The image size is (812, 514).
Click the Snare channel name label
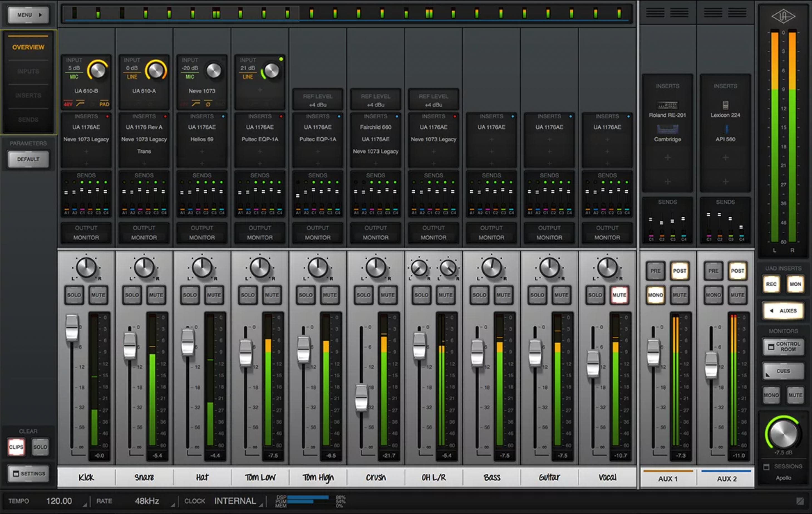point(144,477)
